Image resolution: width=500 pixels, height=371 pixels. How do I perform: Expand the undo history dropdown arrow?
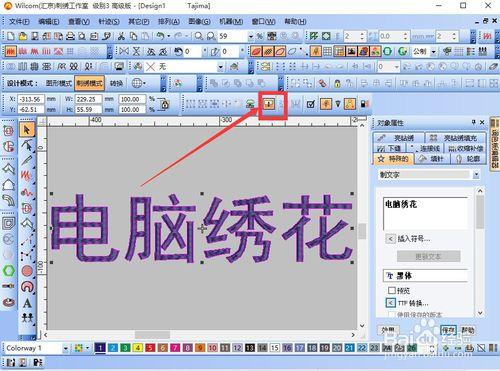[x=168, y=36]
